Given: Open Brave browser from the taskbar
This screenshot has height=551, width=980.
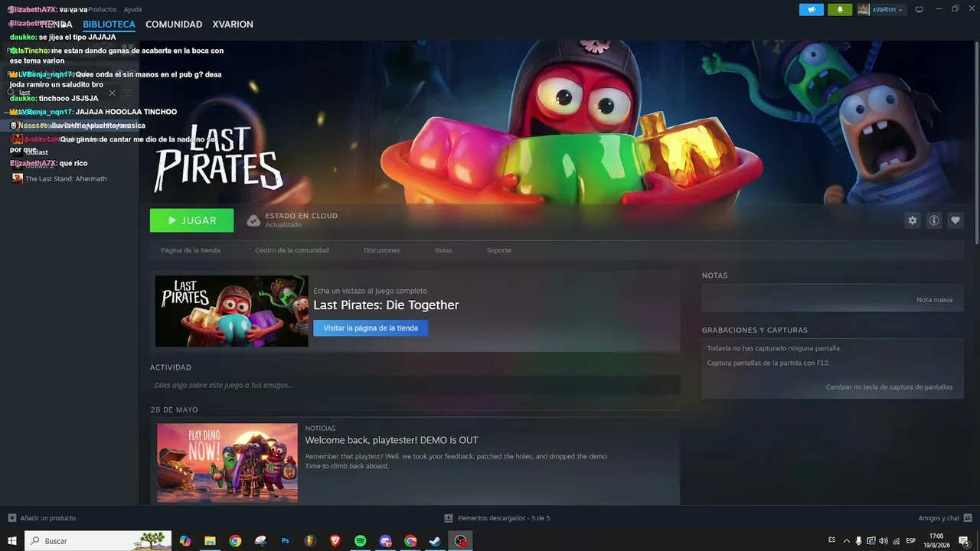Looking at the screenshot, I should [x=335, y=541].
